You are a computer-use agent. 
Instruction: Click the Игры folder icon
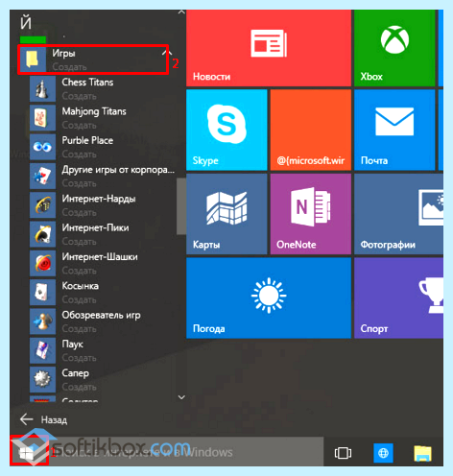[33, 59]
